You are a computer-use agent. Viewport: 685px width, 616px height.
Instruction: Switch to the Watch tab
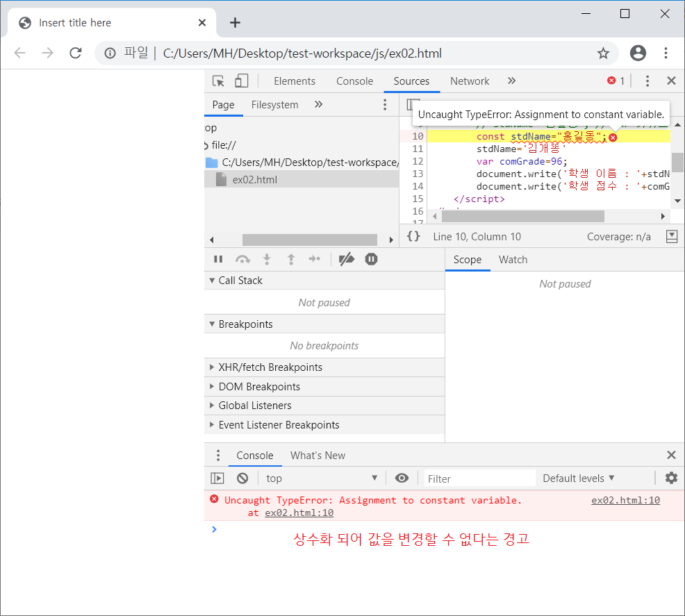[513, 260]
